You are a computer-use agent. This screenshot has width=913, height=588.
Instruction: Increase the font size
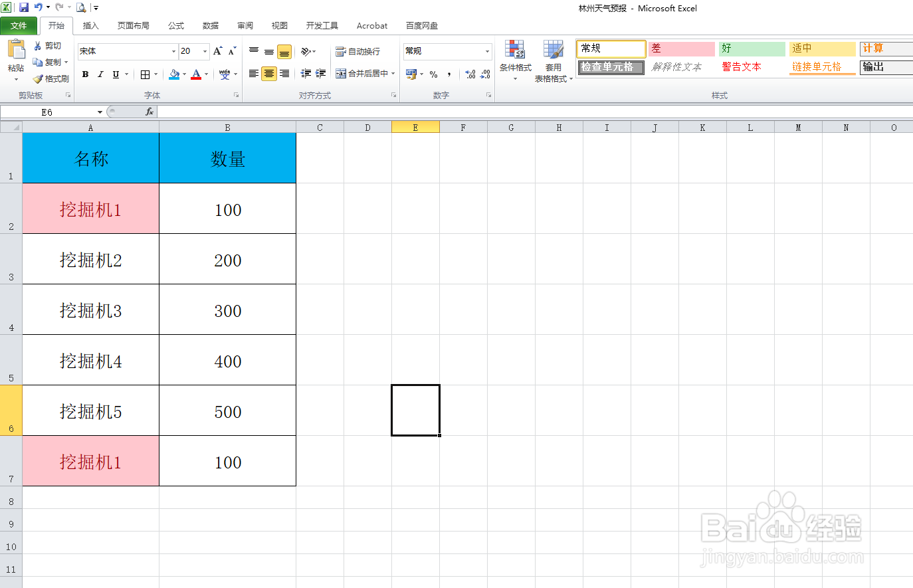click(217, 51)
